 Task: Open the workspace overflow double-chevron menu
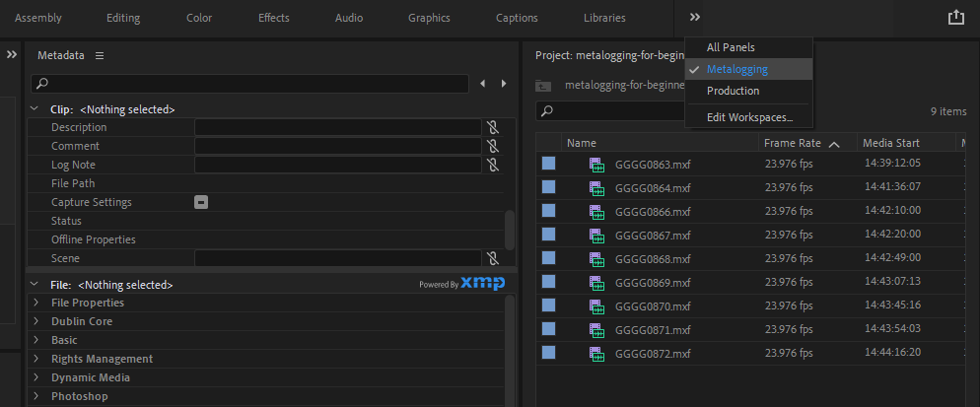pos(694,18)
